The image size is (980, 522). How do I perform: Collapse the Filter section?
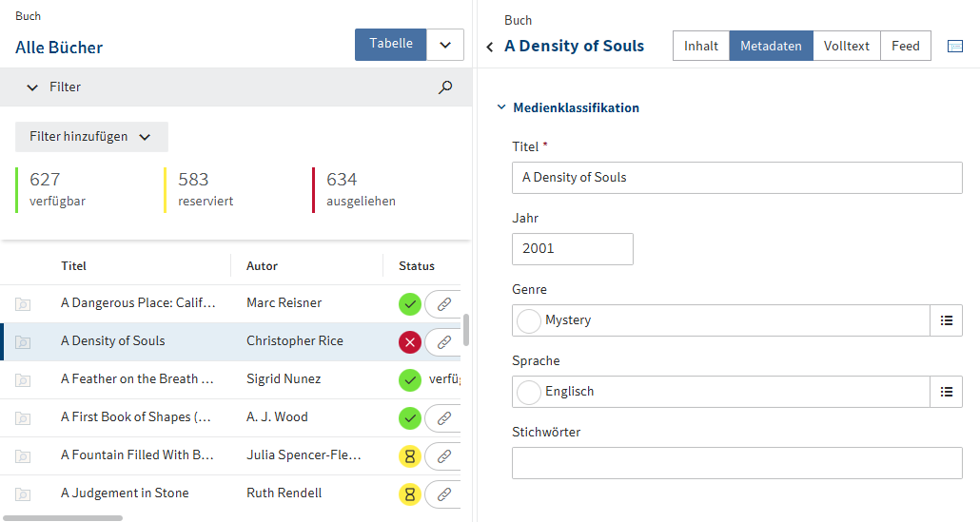(32, 87)
